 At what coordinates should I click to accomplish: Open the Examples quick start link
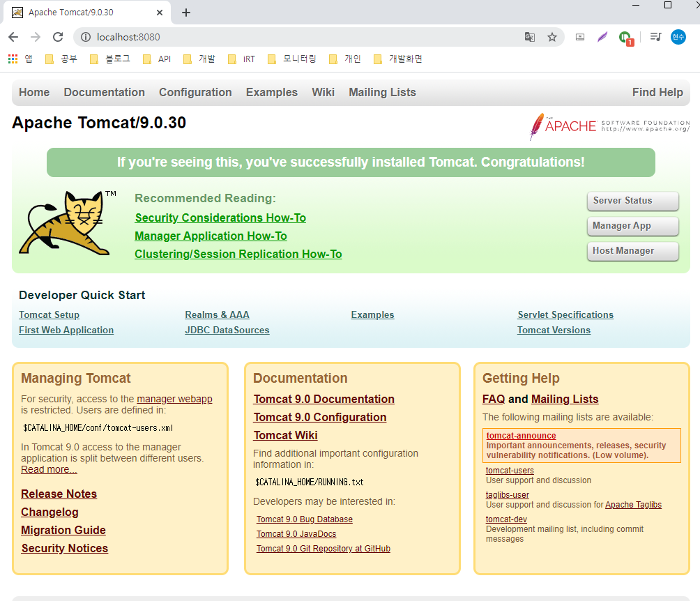pos(372,314)
